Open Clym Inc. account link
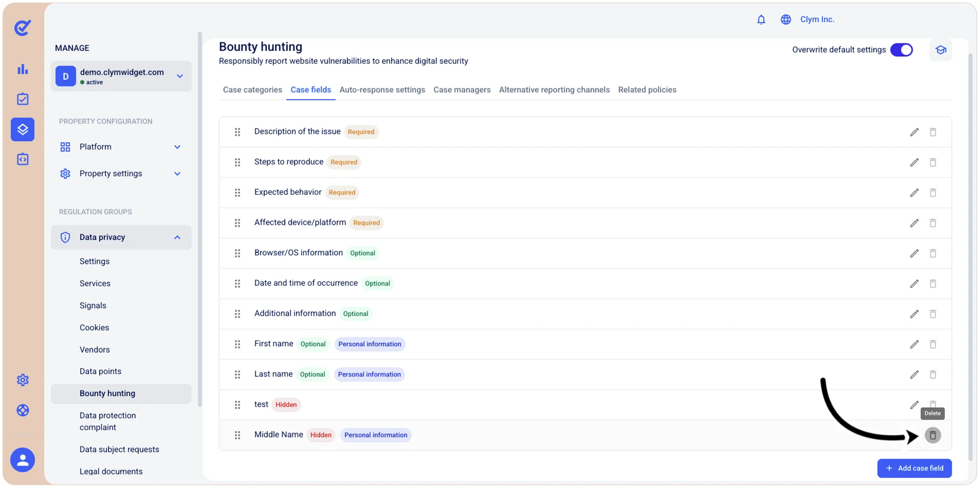The width and height of the screenshot is (980, 488). click(x=817, y=19)
